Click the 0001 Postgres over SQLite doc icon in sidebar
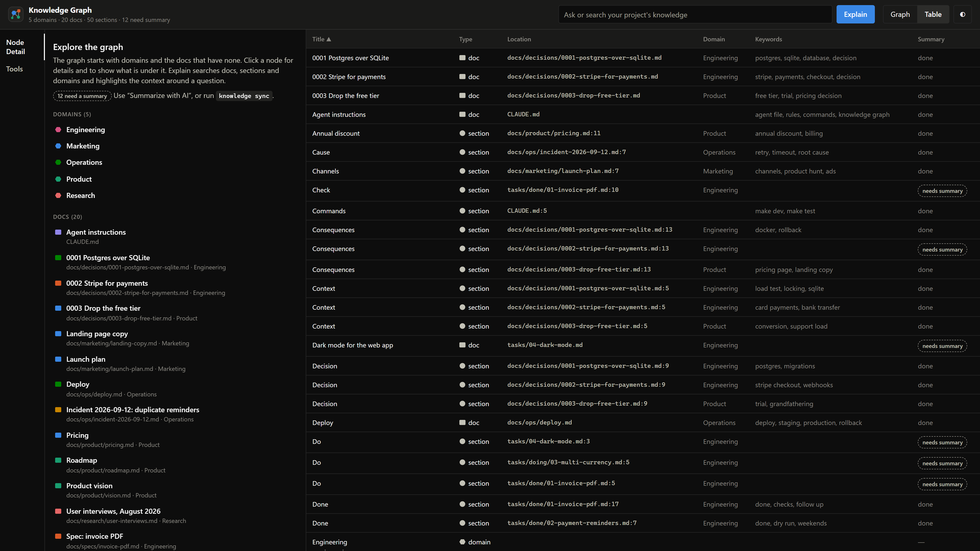 (58, 258)
